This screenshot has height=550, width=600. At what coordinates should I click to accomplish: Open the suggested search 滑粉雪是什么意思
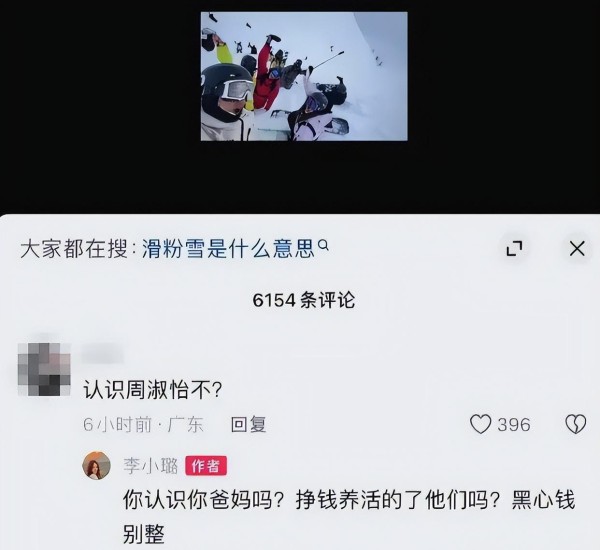[228, 249]
